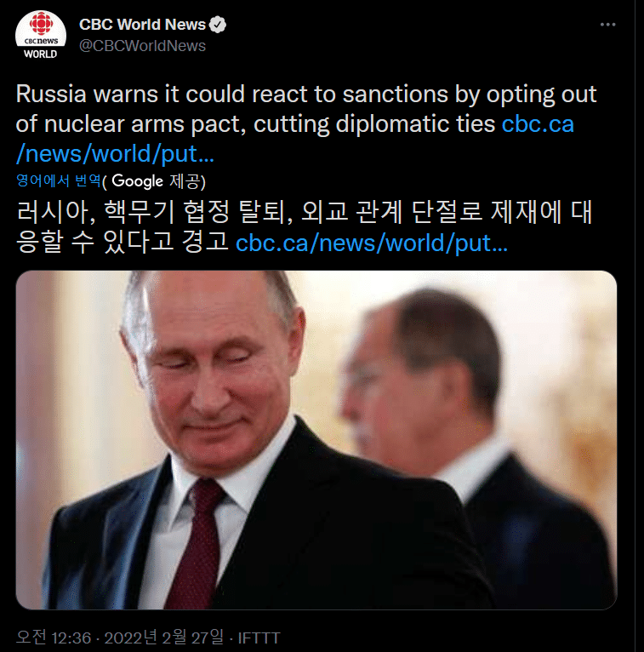644x652 pixels.
Task: Click the 오전 12:36 timestamp
Action: [54, 637]
